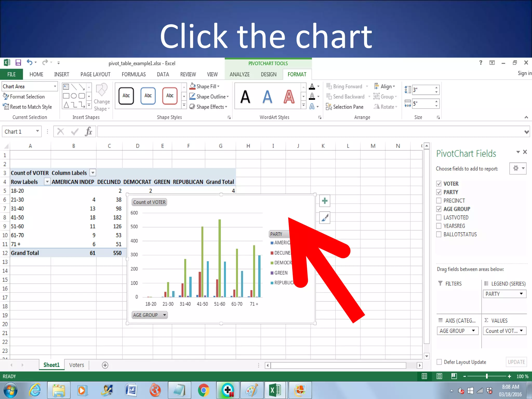Uncheck the AGE GROUP field checkbox
Viewport: 532px width, 399px height.
[x=439, y=209]
